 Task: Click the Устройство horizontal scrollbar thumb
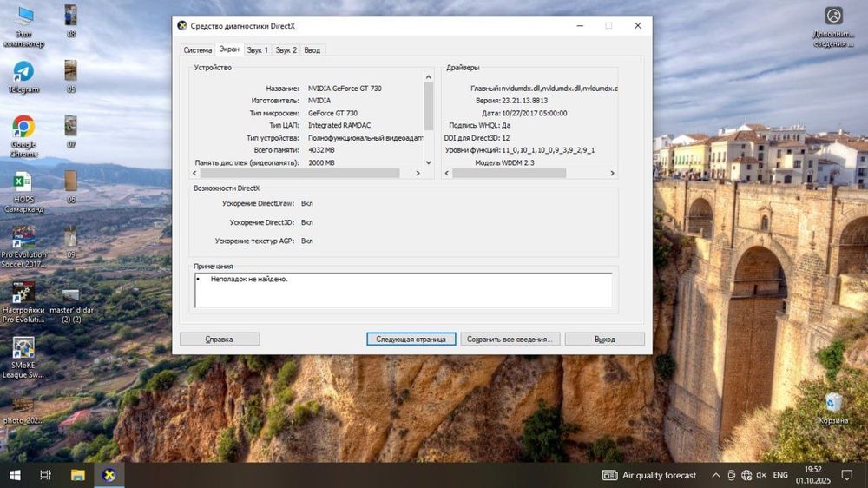[x=299, y=174]
